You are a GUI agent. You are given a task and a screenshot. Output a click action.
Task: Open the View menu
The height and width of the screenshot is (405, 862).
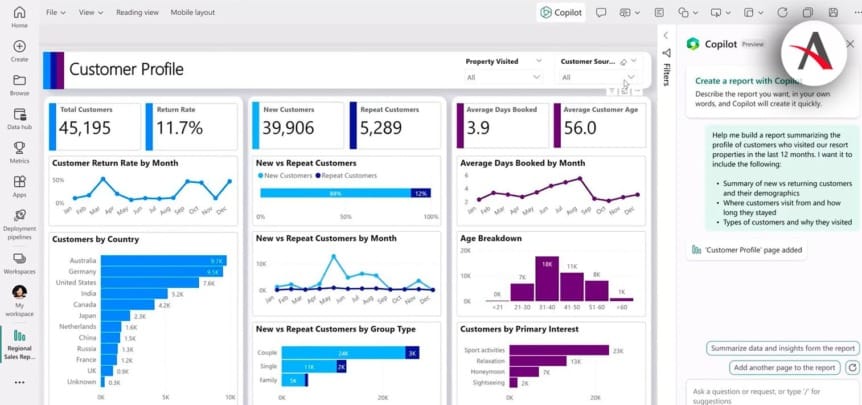click(91, 12)
